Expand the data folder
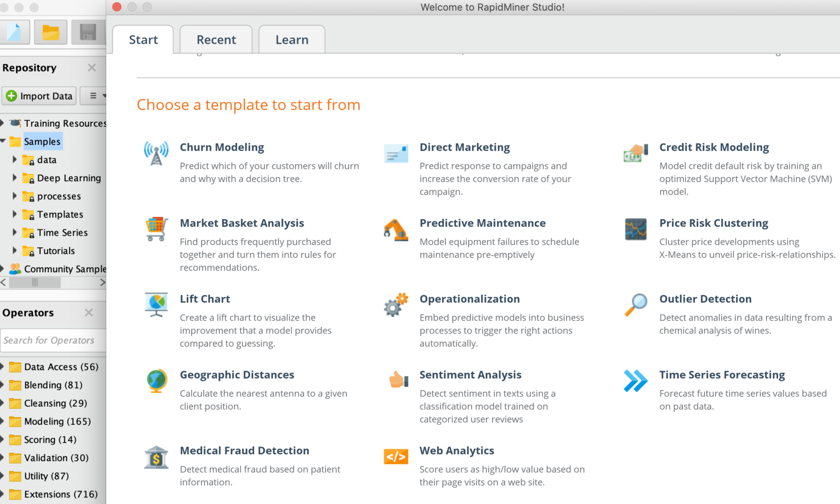840x504 pixels. point(15,160)
